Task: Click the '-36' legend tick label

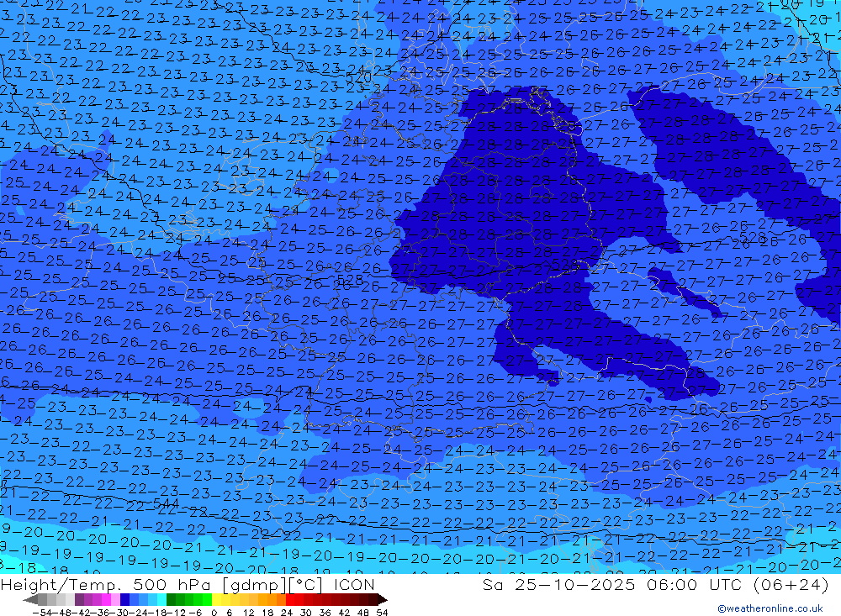Action: 100,613
